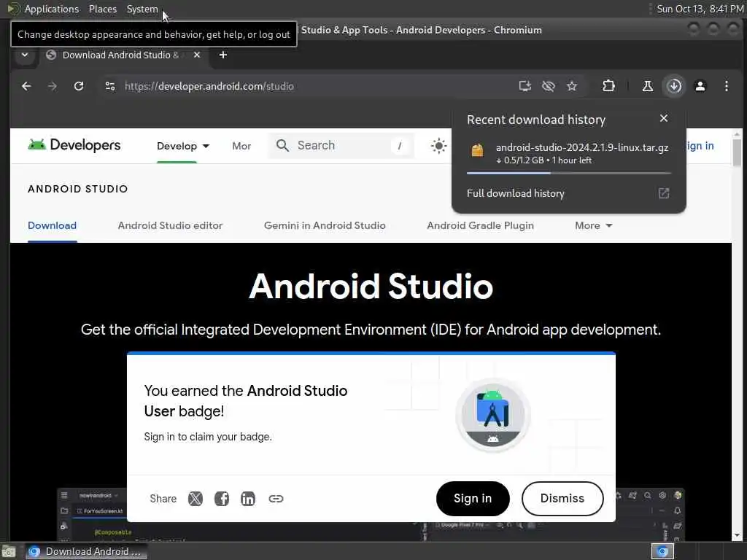
Task: Click the download progress bar
Action: click(569, 173)
